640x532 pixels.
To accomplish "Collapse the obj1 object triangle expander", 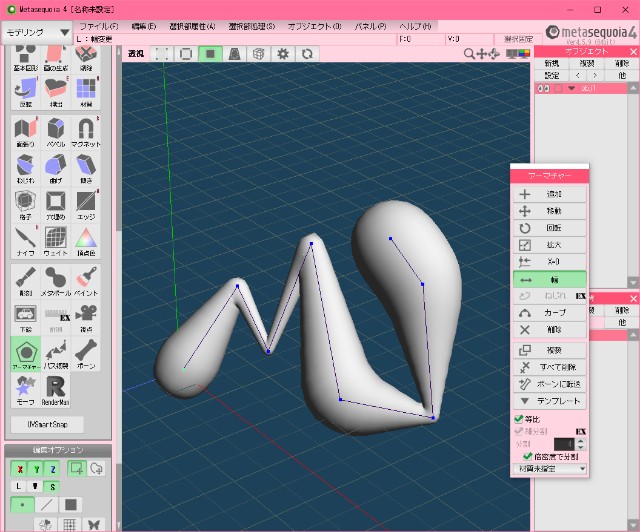I will point(571,88).
